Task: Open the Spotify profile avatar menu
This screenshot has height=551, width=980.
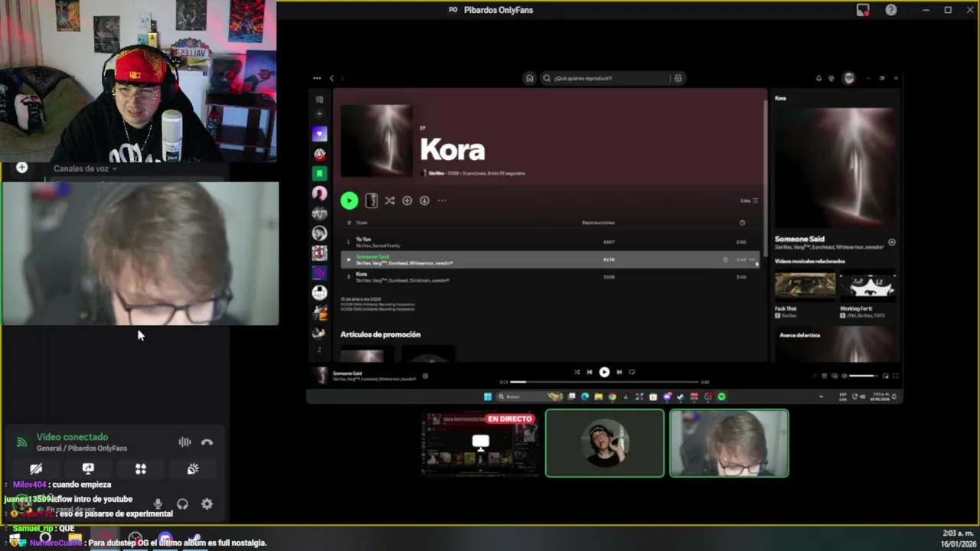Action: pos(848,78)
